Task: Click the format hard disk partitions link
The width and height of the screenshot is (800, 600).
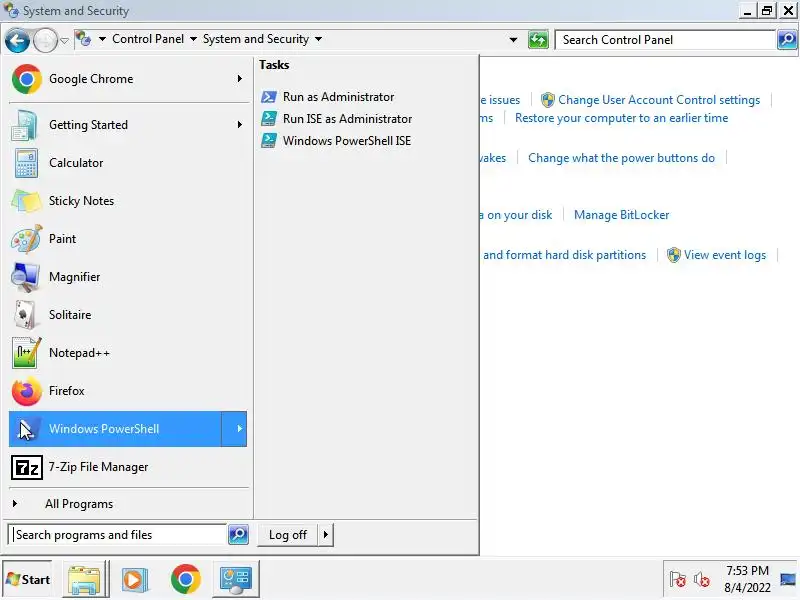Action: pos(564,255)
